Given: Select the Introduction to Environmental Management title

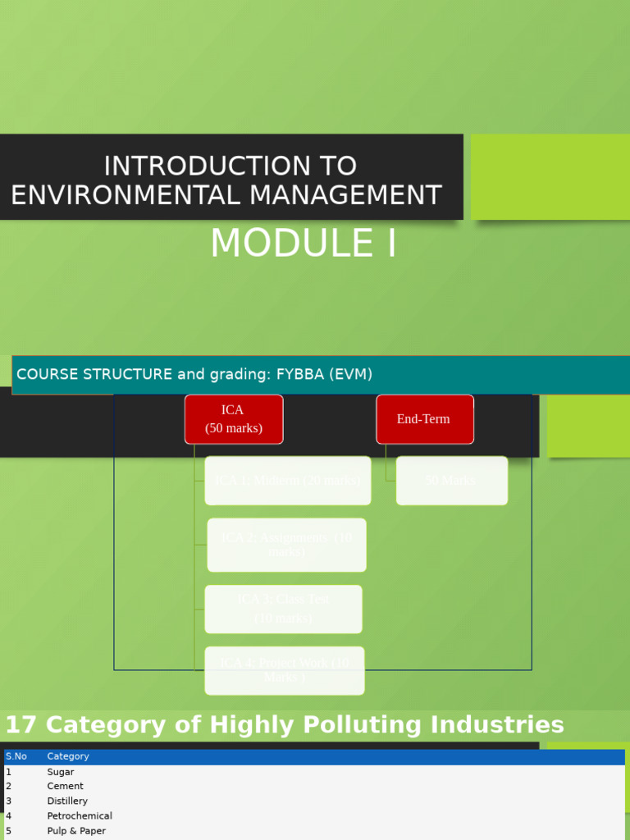Looking at the screenshot, I should coord(226,180).
